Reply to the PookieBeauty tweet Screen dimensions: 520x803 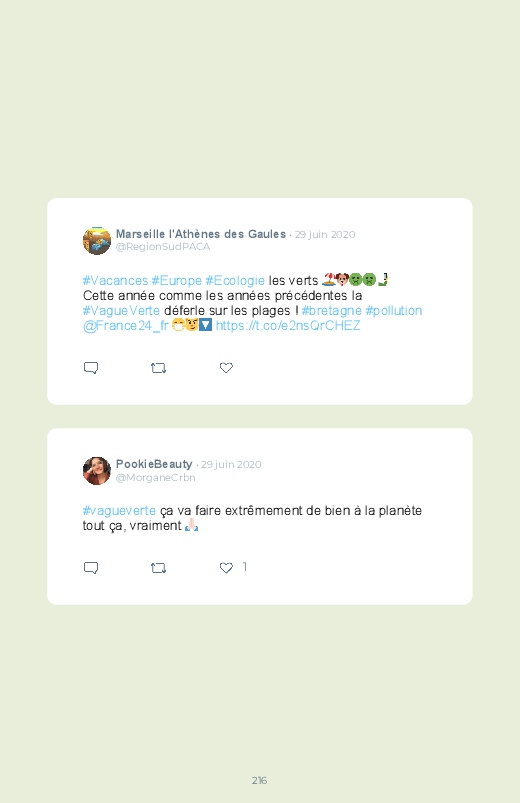(x=91, y=567)
